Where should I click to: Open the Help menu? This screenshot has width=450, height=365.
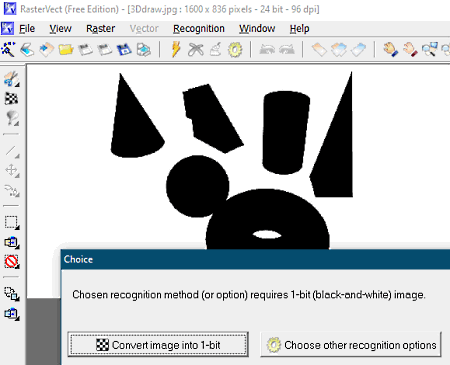coord(299,29)
